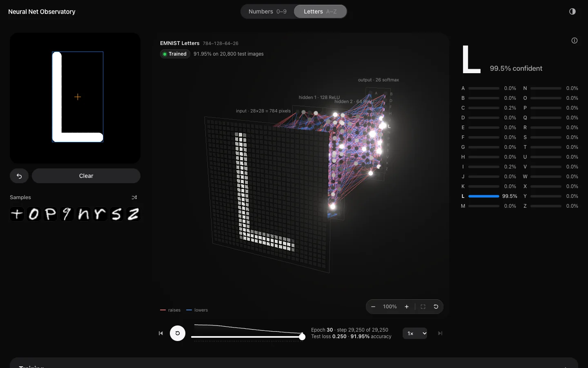
Task: Undo the last drawing stroke
Action: tap(19, 176)
